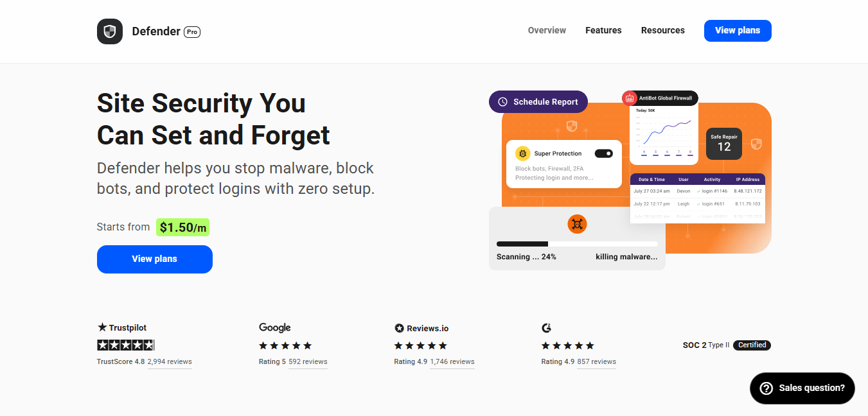Viewport: 868px width, 416px height.
Task: Click the malware scanning progress bar
Action: coord(577,244)
